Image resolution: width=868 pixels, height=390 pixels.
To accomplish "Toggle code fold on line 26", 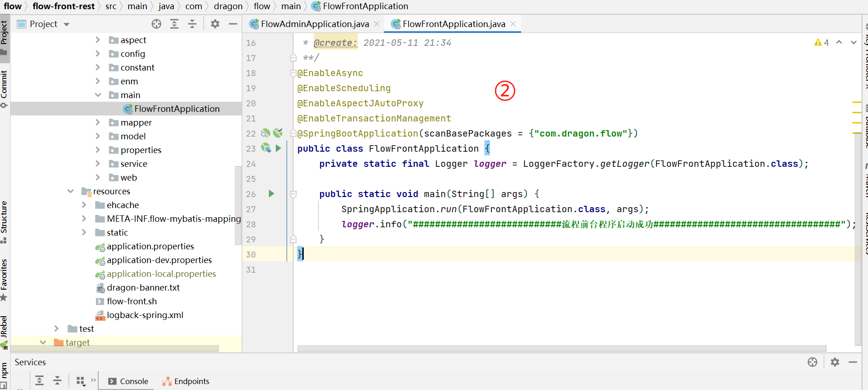I will pos(294,194).
